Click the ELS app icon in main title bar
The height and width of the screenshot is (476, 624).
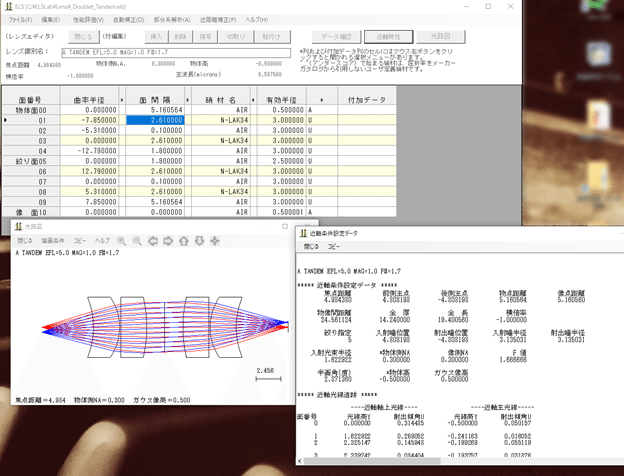(x=8, y=6)
